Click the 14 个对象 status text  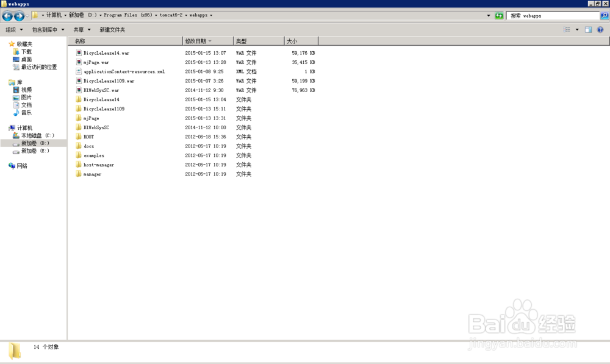coord(46,347)
